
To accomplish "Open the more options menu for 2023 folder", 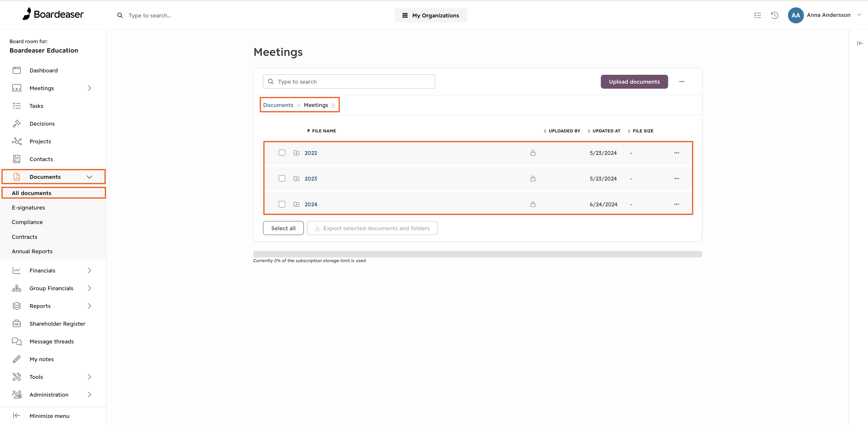I will point(676,179).
